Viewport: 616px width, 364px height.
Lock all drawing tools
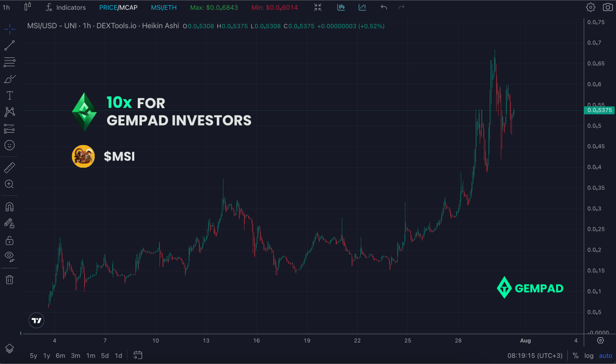click(x=9, y=240)
